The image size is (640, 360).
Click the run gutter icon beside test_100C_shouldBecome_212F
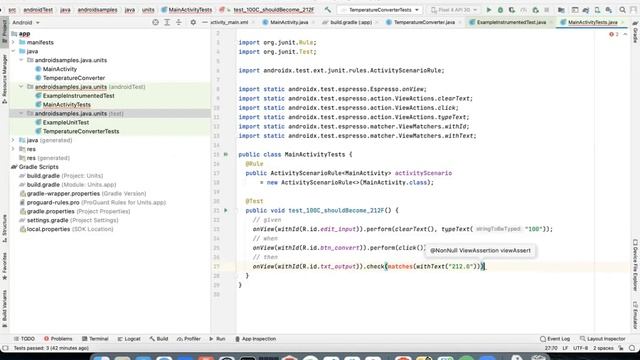226,211
